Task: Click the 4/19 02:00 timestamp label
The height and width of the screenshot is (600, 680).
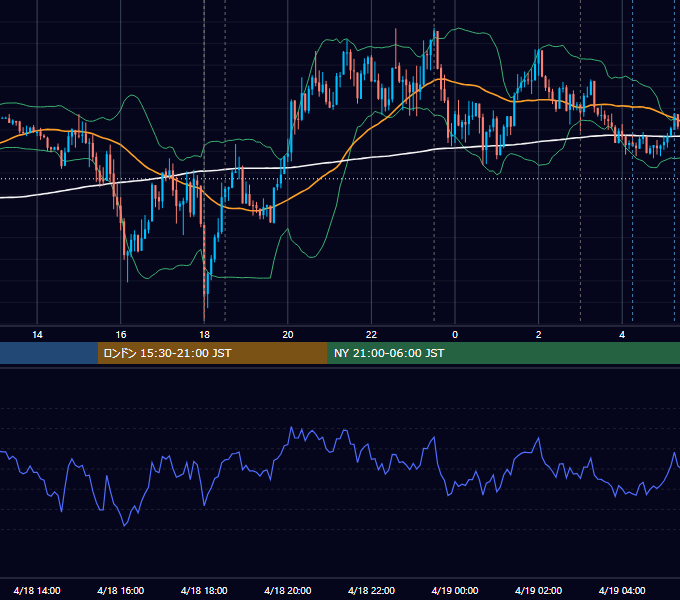Action: [x=538, y=590]
